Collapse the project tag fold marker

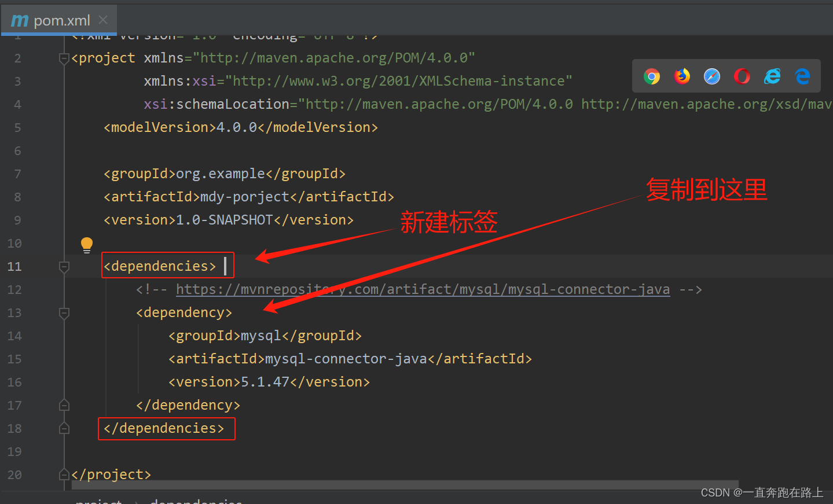click(64, 58)
